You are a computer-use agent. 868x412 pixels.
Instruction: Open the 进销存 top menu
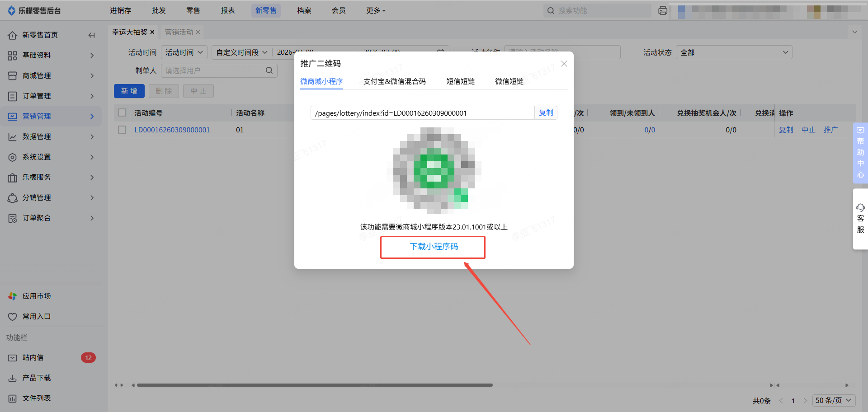[120, 10]
